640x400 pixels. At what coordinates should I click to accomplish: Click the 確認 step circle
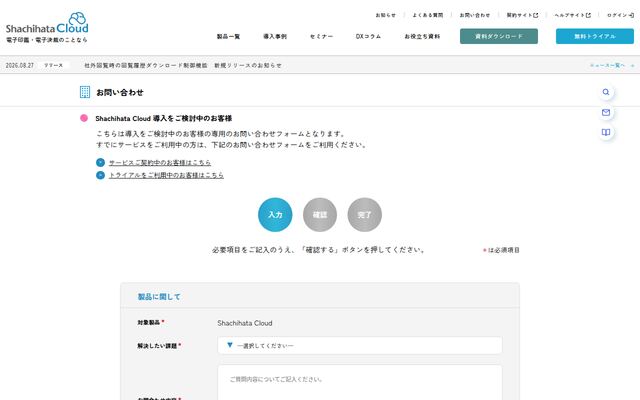coord(320,215)
